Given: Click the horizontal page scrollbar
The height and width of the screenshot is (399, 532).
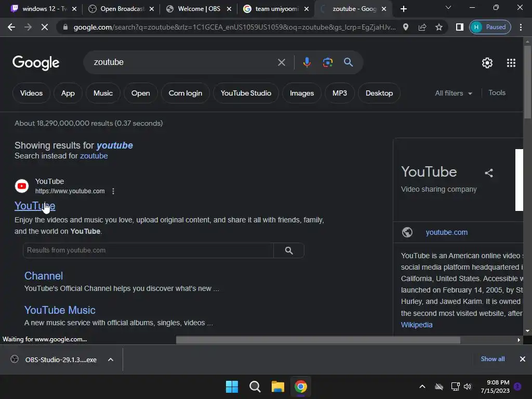Looking at the screenshot, I should 318,340.
